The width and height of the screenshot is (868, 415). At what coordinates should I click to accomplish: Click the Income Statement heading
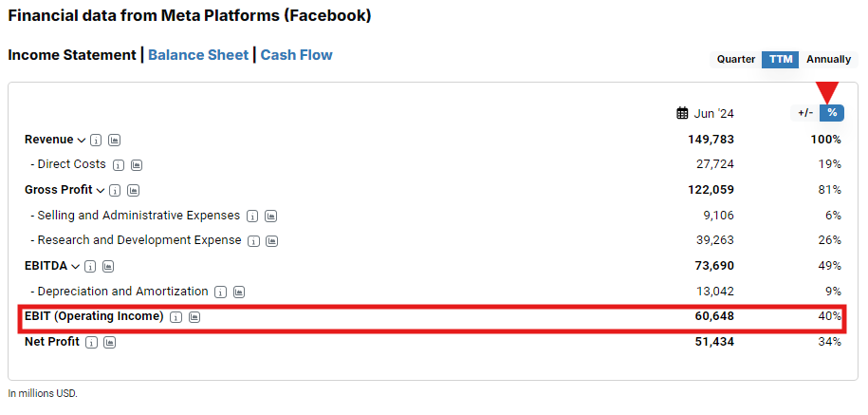click(x=72, y=55)
